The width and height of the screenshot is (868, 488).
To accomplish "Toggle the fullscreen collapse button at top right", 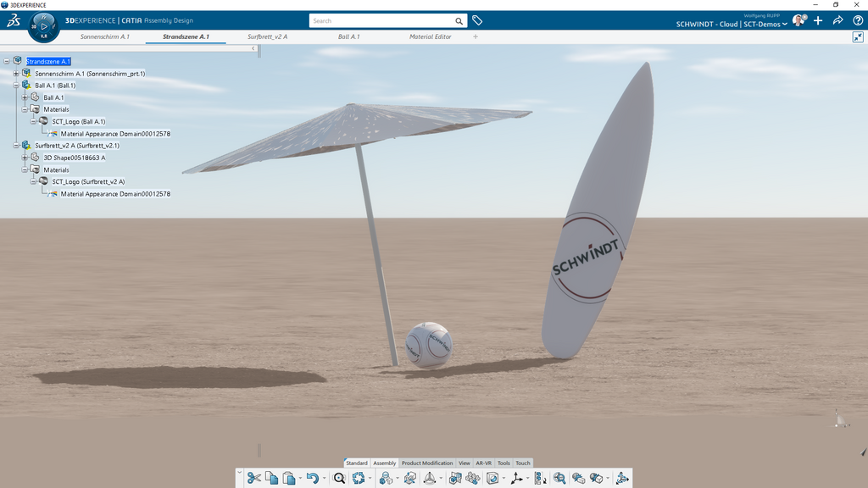I will click(858, 37).
